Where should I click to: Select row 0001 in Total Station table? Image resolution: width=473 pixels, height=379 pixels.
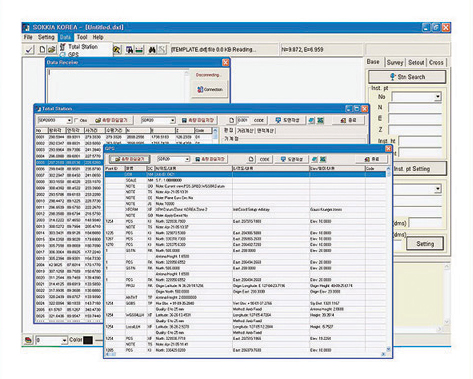pos(123,137)
